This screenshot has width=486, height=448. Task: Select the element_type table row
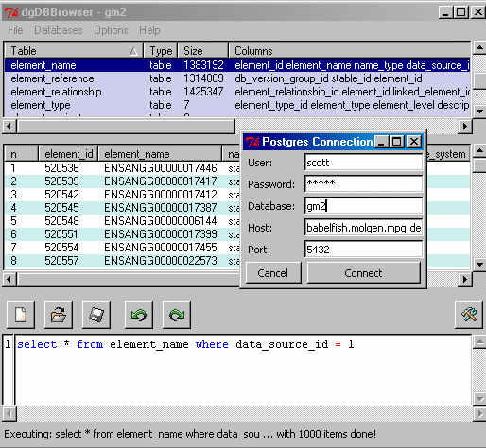[x=237, y=105]
